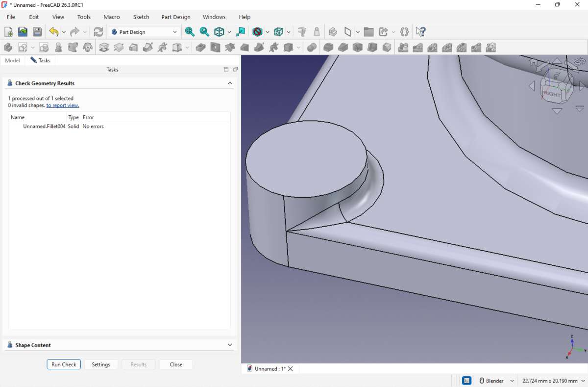Switch to the Model tab

12,60
